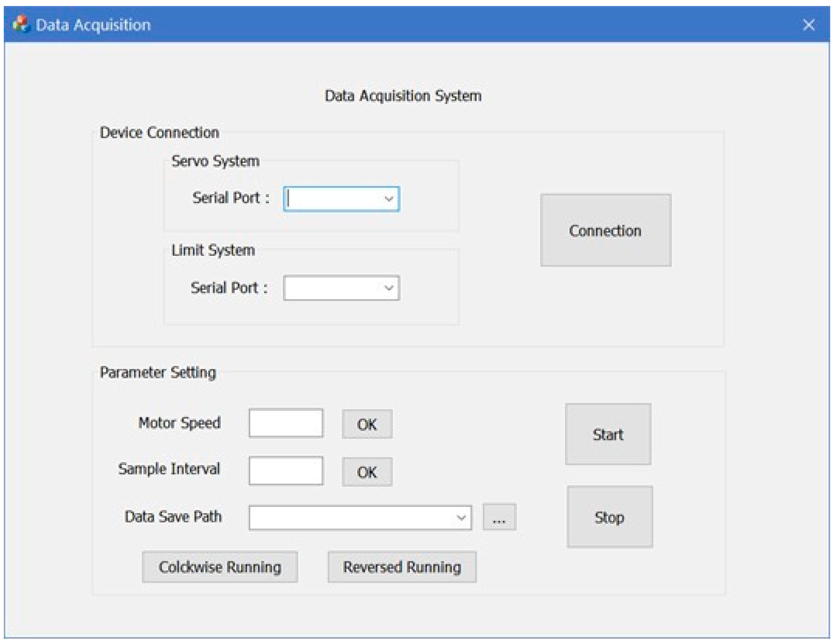
Task: Click the Data Acquisition app icon in title bar
Action: point(21,24)
